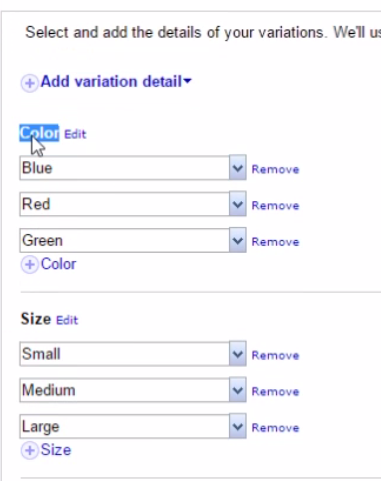
Task: Open the Large size dropdown arrow
Action: pos(238,426)
